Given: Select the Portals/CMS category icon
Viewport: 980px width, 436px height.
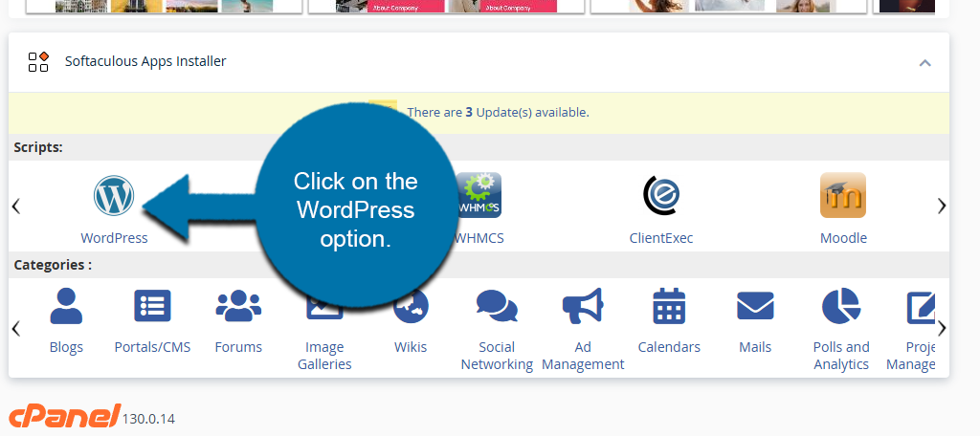Looking at the screenshot, I should pos(152,307).
